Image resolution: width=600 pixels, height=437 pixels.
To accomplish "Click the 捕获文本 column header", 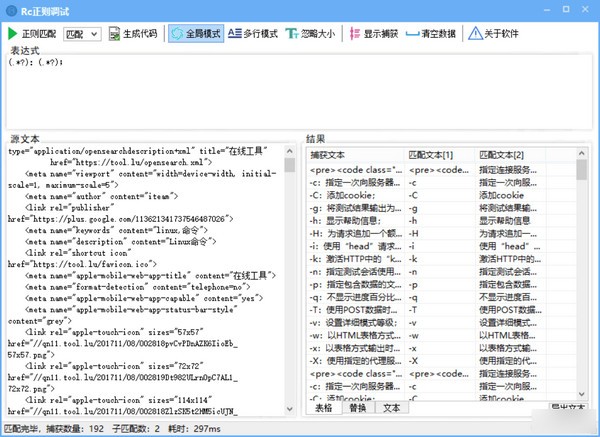I will [x=355, y=154].
